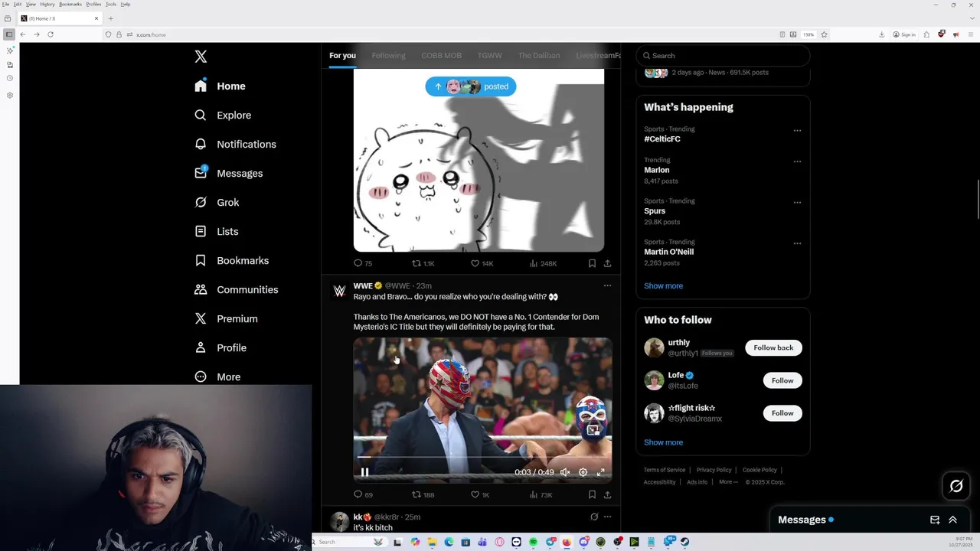Screen dimensions: 980x551
Task: Like the cartoon post with 14K likes
Action: click(x=482, y=263)
